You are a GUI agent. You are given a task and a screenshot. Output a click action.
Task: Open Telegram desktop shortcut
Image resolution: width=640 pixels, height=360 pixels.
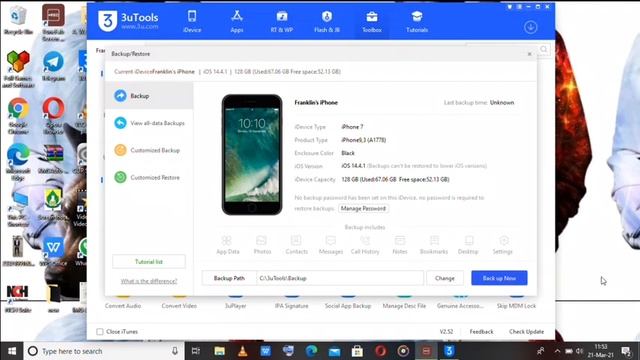(x=53, y=66)
